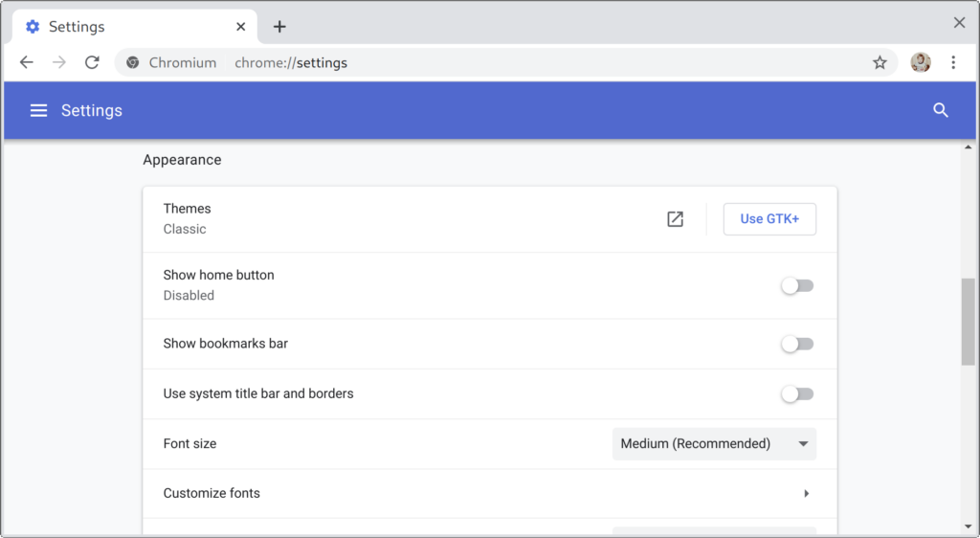Bookmark this page with the star icon
This screenshot has width=980, height=538.
(x=880, y=62)
